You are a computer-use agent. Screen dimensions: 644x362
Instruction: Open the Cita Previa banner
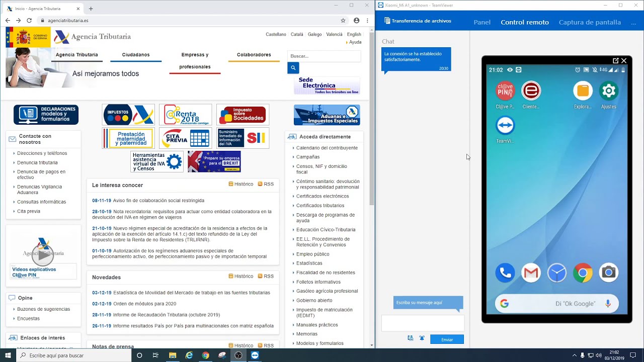click(x=186, y=138)
